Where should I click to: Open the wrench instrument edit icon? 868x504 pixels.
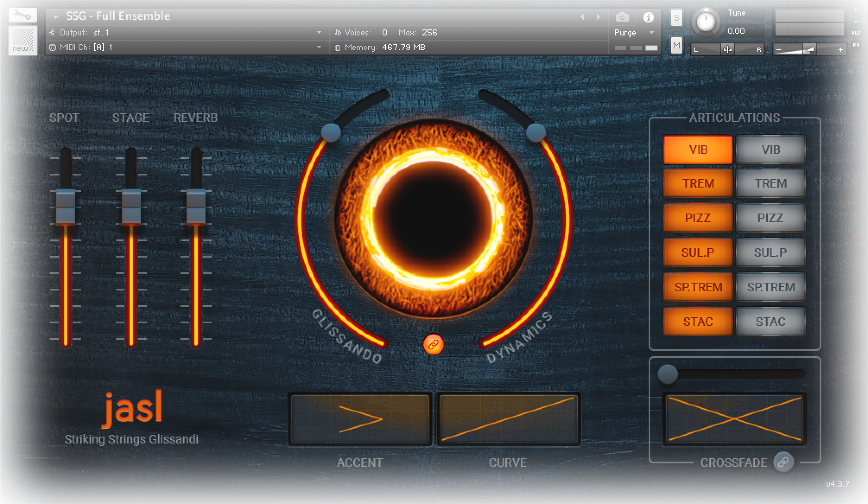[x=22, y=16]
